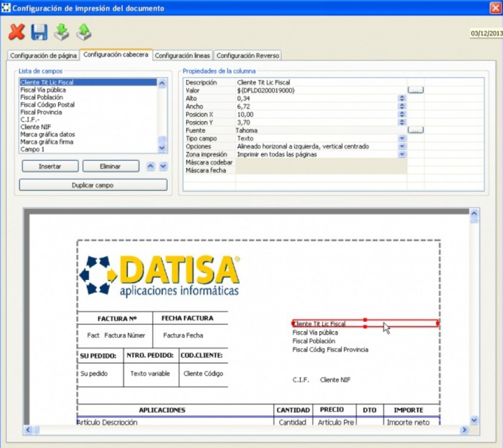503x448 pixels.
Task: Click the Ancho spinner control
Action: pyautogui.click(x=402, y=106)
